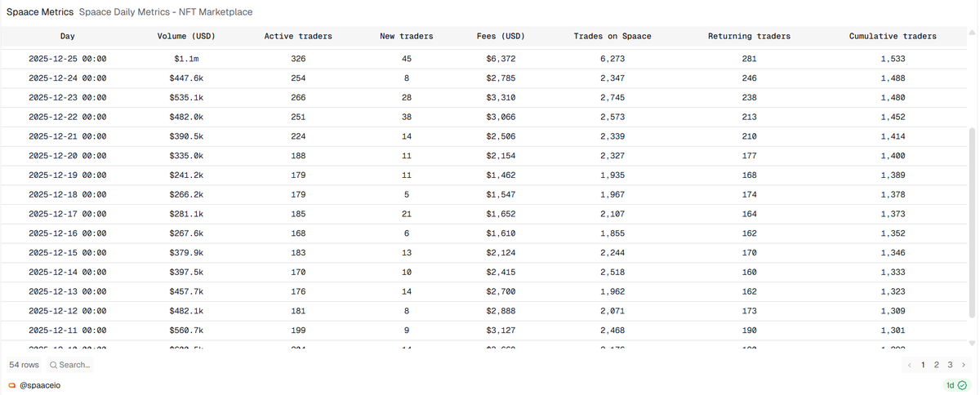Viewport: 980px width, 395px height.
Task: Click the vertical scrollbar thumb
Action: (x=972, y=222)
